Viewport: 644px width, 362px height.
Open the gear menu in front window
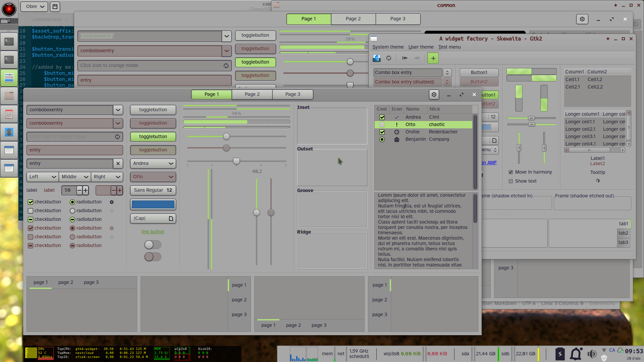(434, 95)
